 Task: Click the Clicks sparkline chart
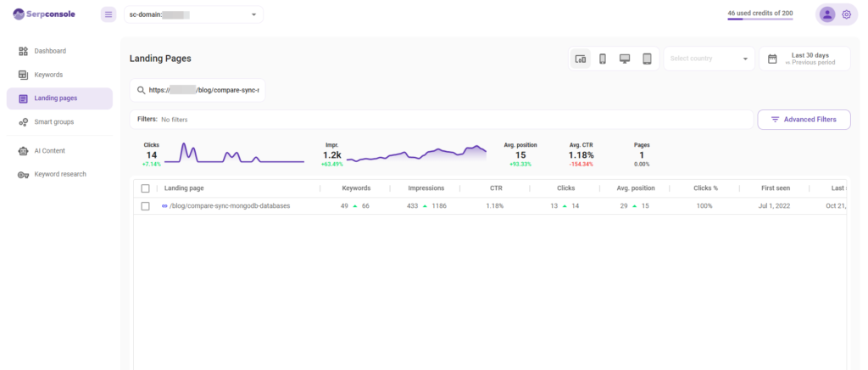point(234,153)
